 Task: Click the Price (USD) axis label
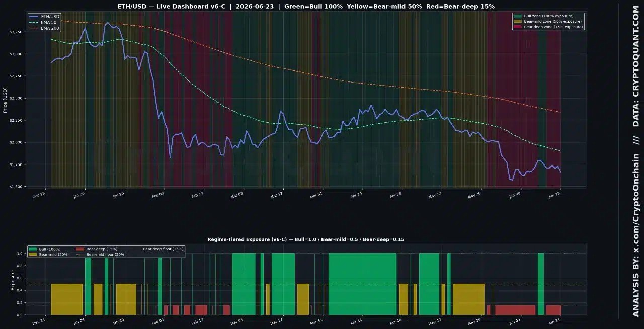5,100
